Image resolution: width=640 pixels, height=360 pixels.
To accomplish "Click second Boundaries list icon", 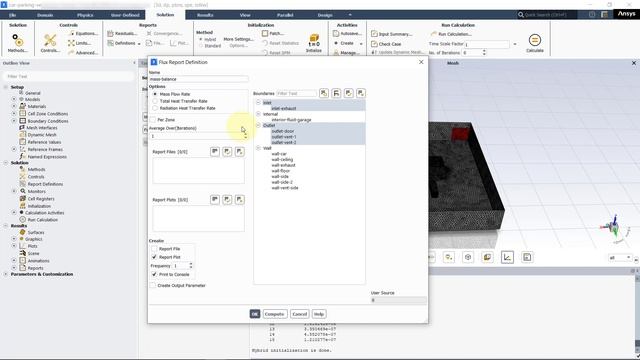I will tap(336, 93).
